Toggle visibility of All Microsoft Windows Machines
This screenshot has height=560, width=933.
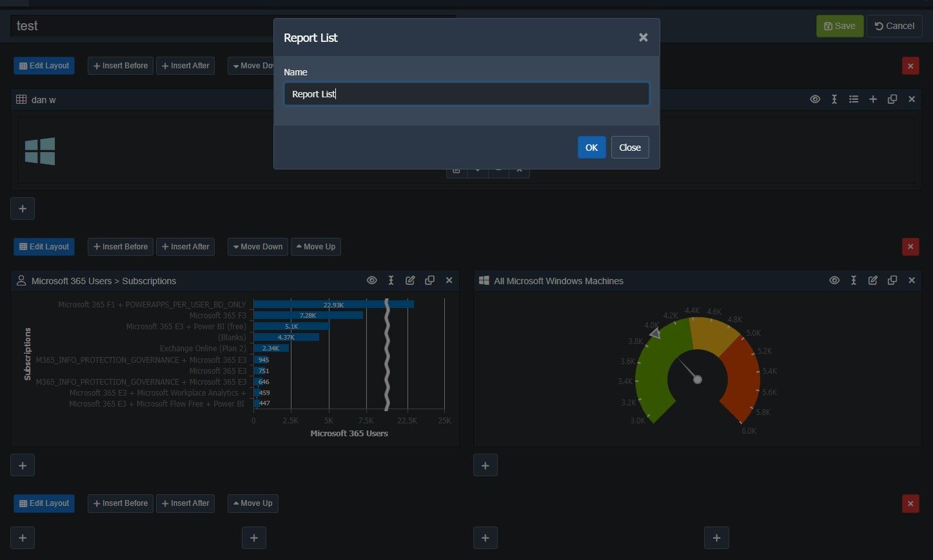click(834, 280)
